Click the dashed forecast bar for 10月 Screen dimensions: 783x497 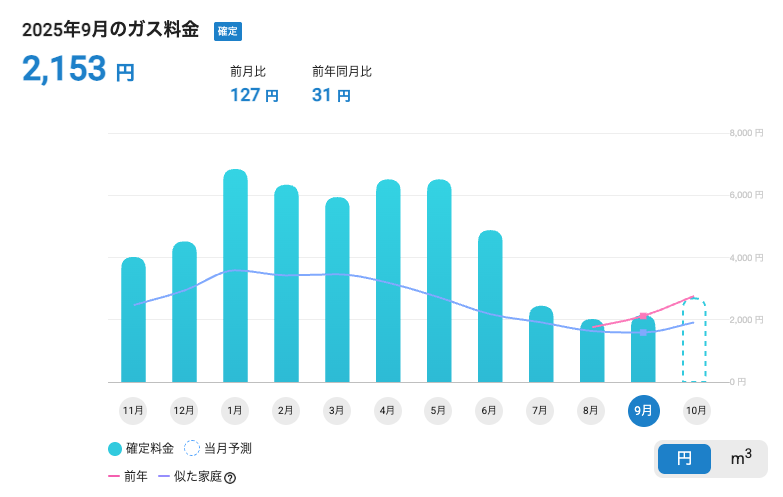(694, 340)
